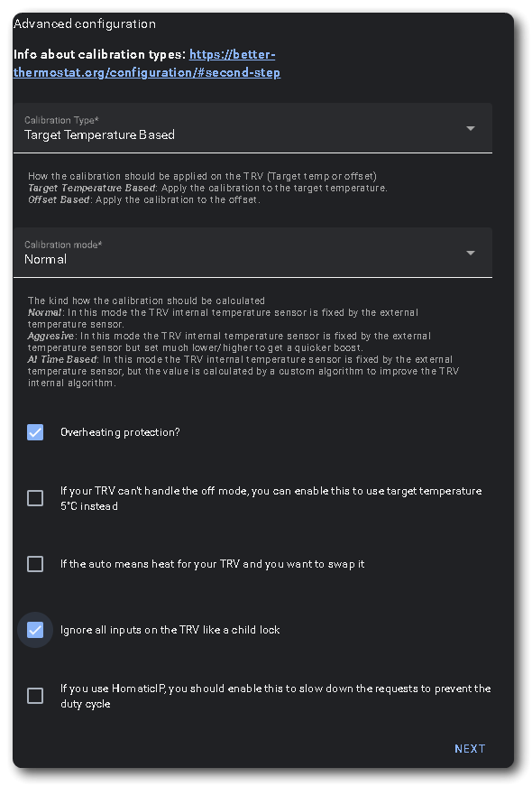Screen dimensions: 532x786
Task: Click the TRV off mode label text
Action: [x=271, y=498]
